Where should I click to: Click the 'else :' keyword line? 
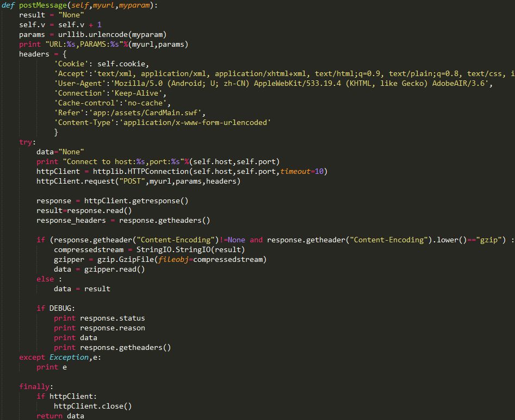coord(49,279)
